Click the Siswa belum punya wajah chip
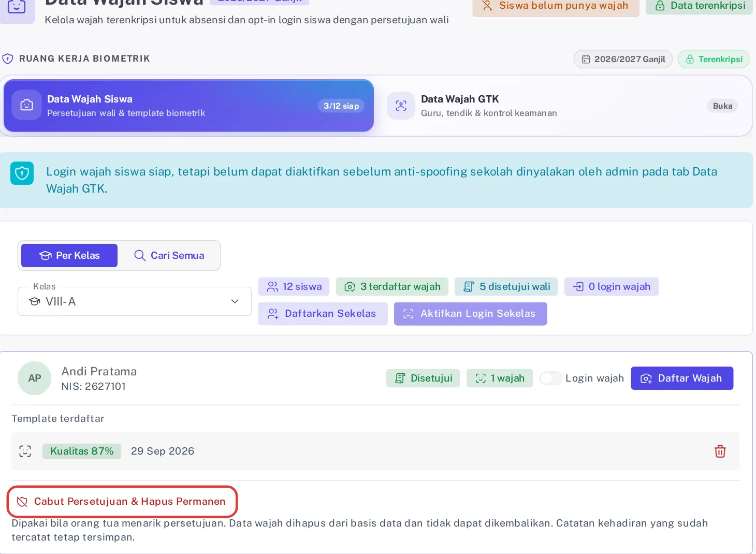756x554 pixels. (556, 6)
